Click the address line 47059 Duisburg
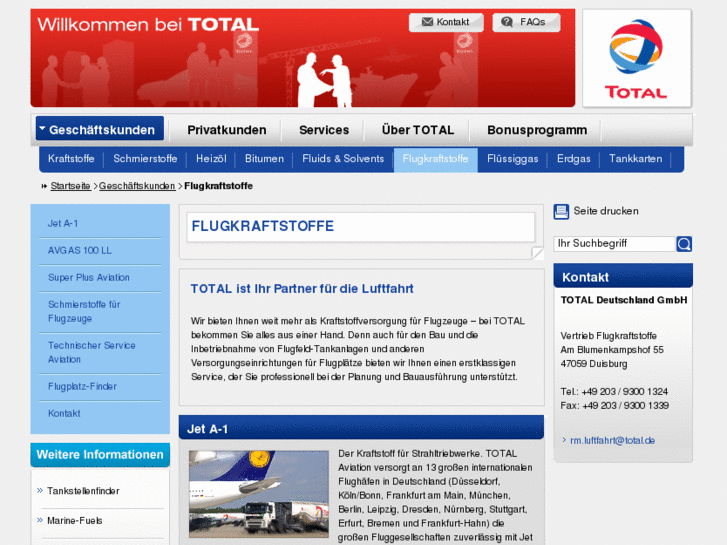The height and width of the screenshot is (545, 727). (x=594, y=364)
